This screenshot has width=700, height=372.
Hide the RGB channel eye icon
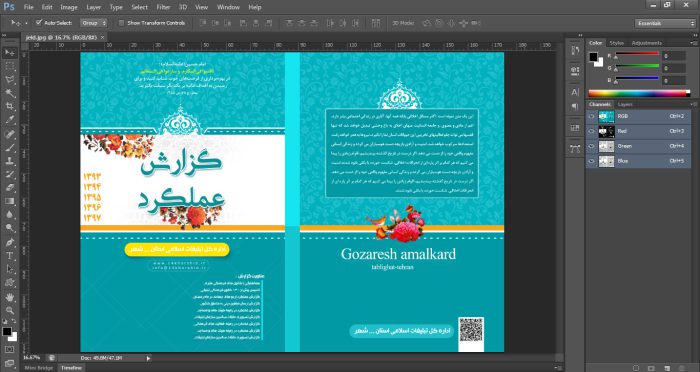tap(592, 117)
